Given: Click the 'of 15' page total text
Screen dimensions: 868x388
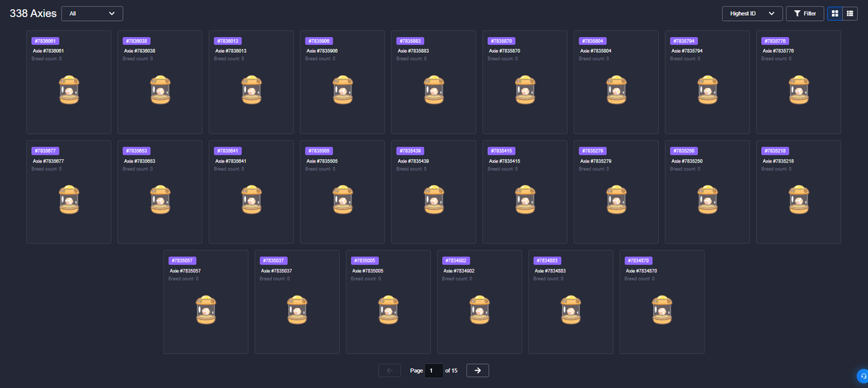Looking at the screenshot, I should click(451, 371).
